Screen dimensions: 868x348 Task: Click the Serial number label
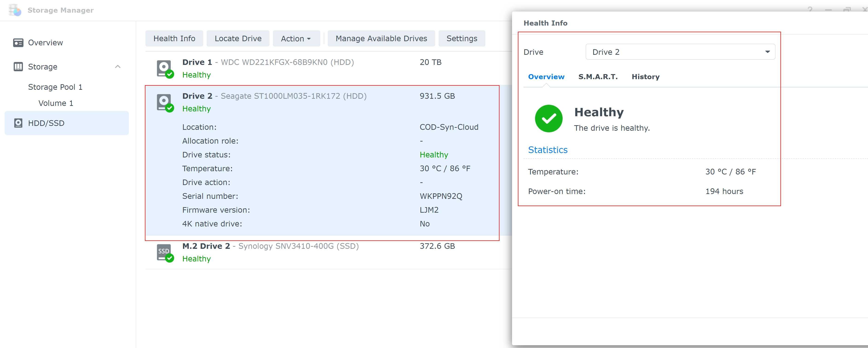point(210,196)
